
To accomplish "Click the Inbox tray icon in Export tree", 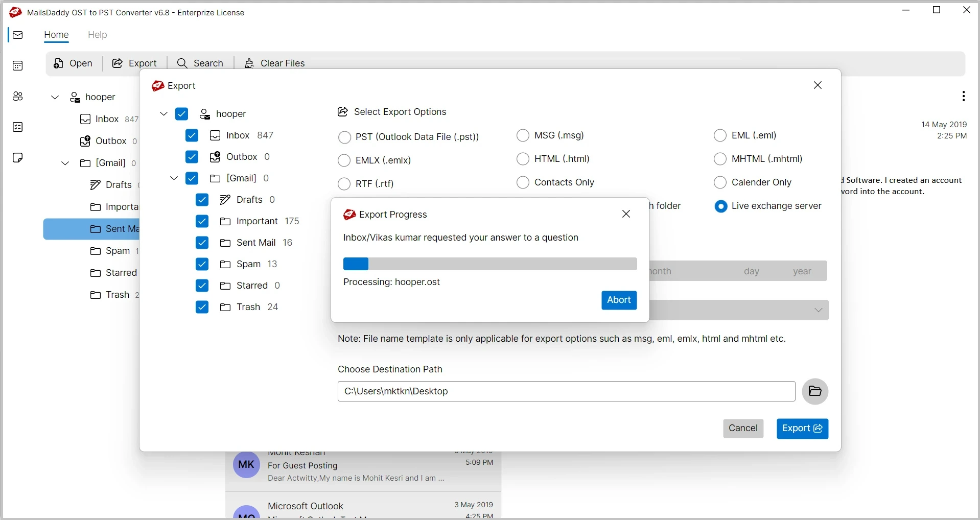I will (215, 135).
